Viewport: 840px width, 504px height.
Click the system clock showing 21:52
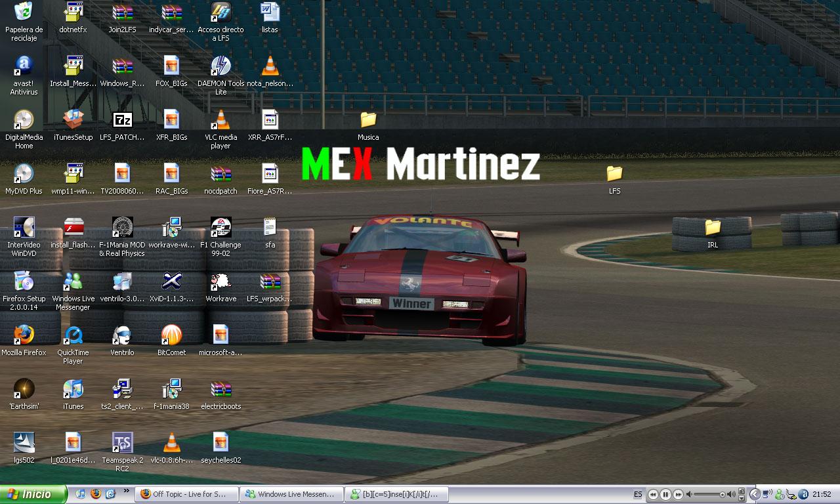[x=822, y=494]
